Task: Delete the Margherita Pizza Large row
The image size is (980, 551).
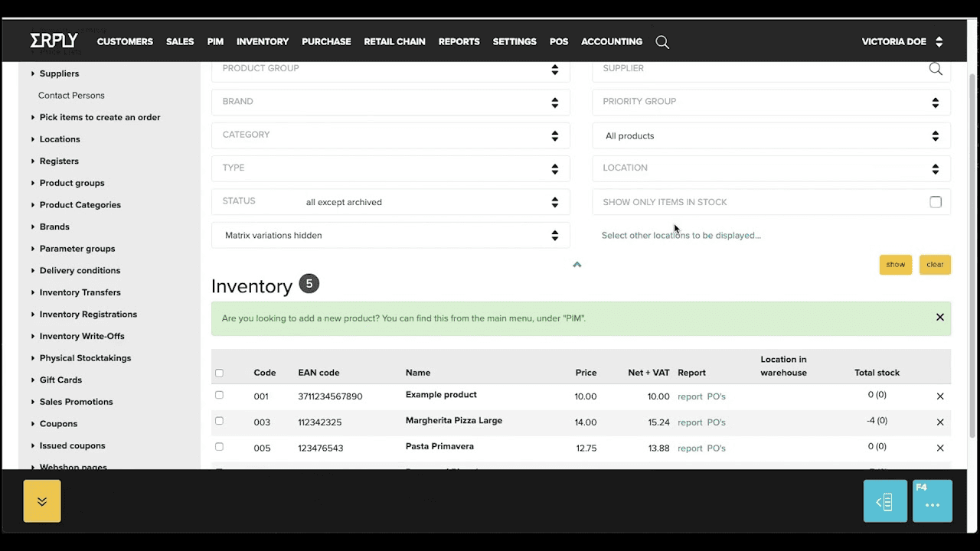Action: (x=940, y=422)
